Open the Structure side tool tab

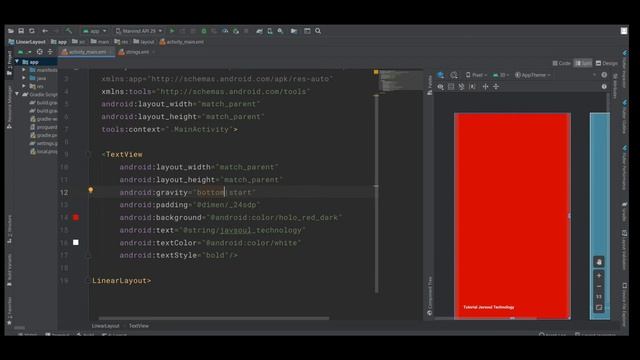coord(9,228)
